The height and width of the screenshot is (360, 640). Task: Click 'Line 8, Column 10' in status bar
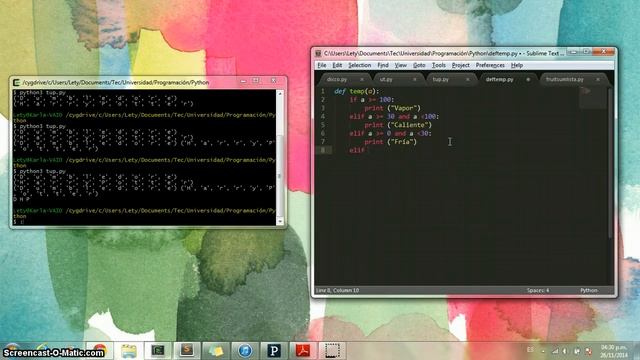point(338,291)
